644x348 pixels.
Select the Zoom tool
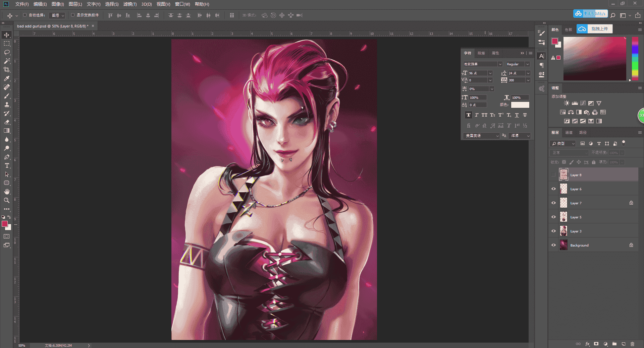(7, 200)
